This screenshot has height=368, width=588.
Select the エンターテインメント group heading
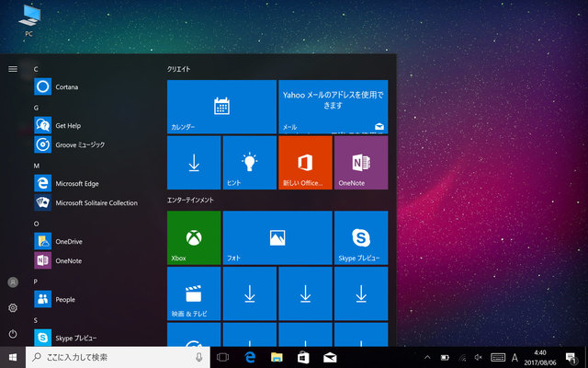[190, 201]
